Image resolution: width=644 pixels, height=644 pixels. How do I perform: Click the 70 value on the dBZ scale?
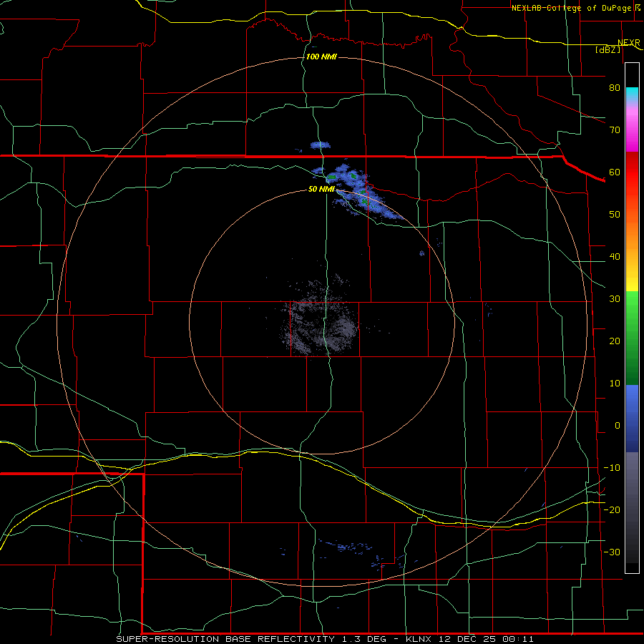point(615,130)
